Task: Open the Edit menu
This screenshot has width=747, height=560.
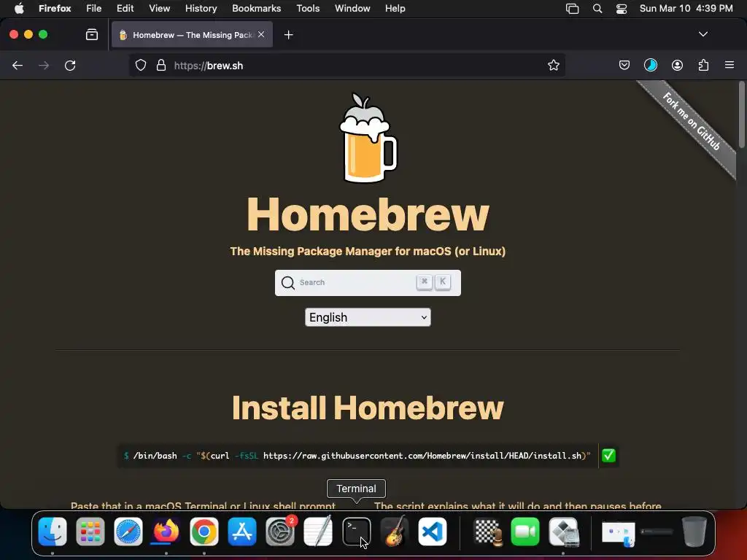Action: 125,9
